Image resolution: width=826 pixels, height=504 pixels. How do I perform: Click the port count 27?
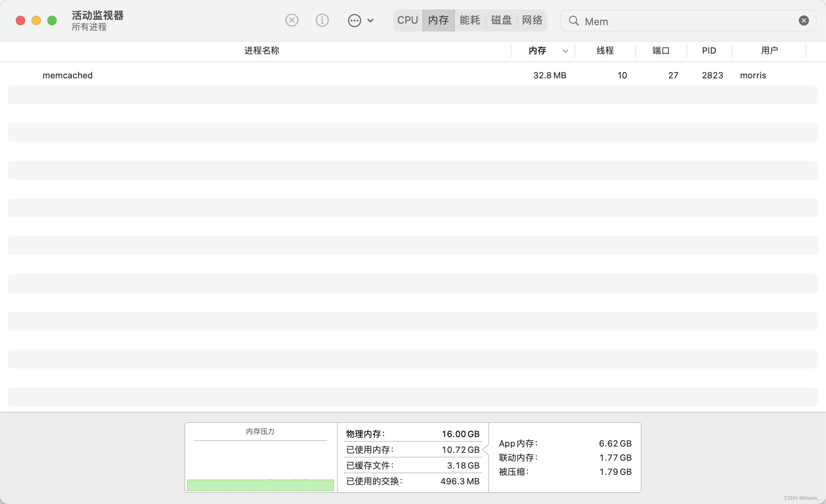pos(673,75)
